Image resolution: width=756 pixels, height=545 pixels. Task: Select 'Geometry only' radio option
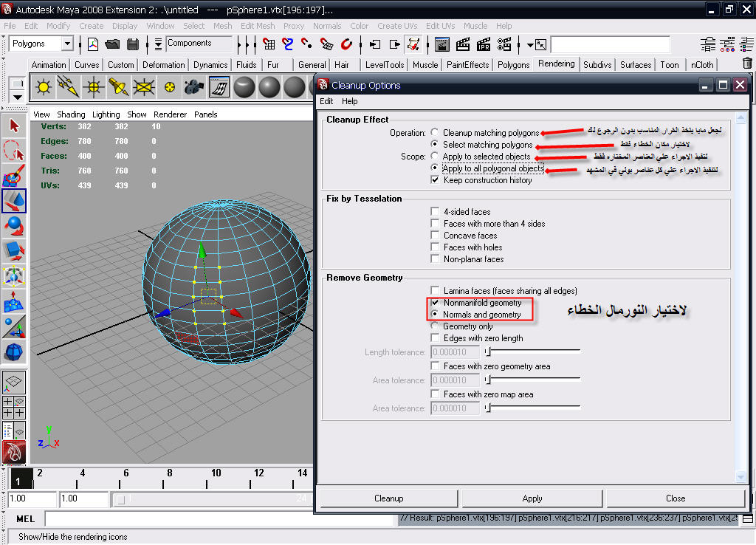tap(435, 326)
